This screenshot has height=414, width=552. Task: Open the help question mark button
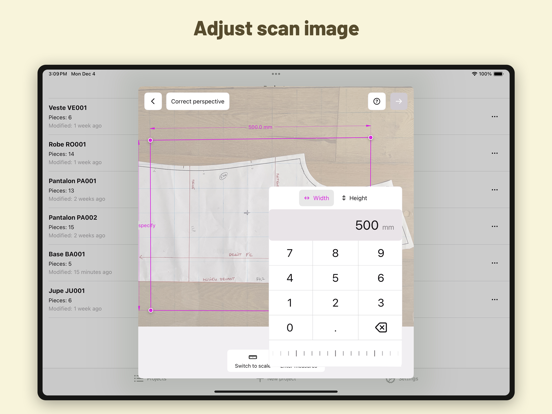[377, 101]
